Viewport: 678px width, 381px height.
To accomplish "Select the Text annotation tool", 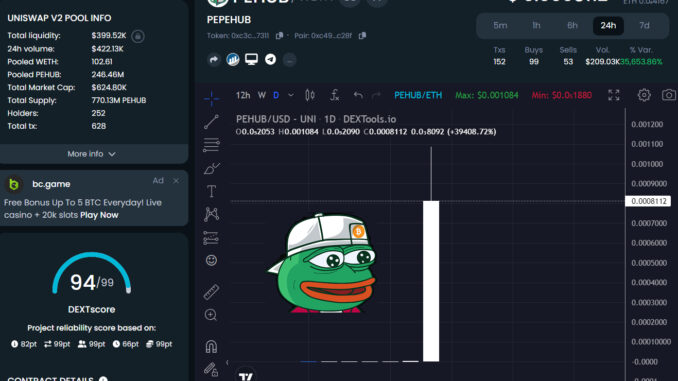I will [211, 191].
